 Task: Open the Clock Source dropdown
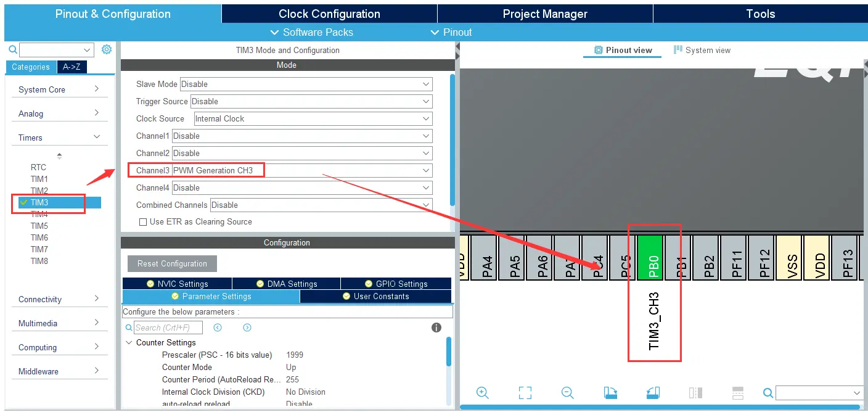[313, 118]
